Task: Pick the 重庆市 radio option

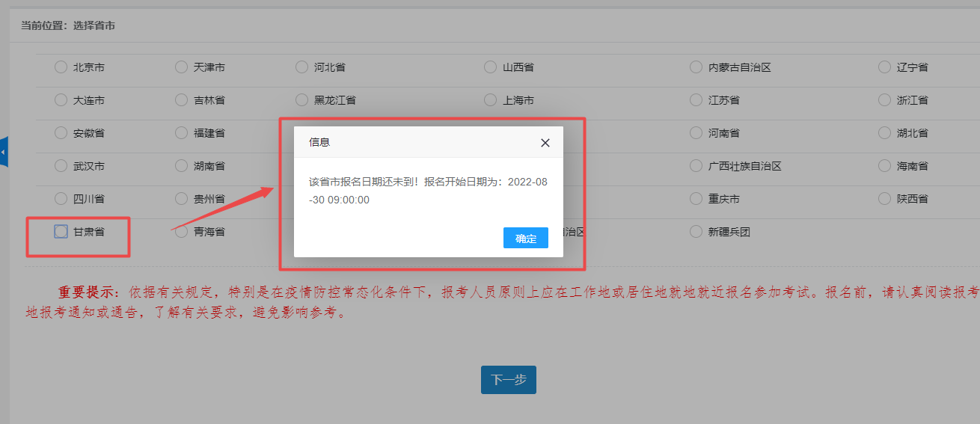Action: (696, 199)
